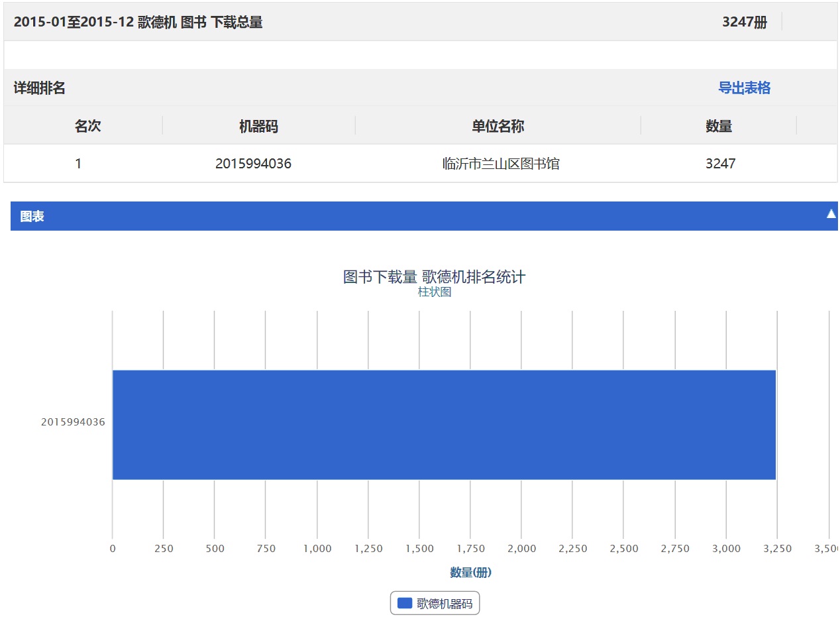Select the blue bar for 2015994036
This screenshot has height=623, width=840.
coord(444,424)
